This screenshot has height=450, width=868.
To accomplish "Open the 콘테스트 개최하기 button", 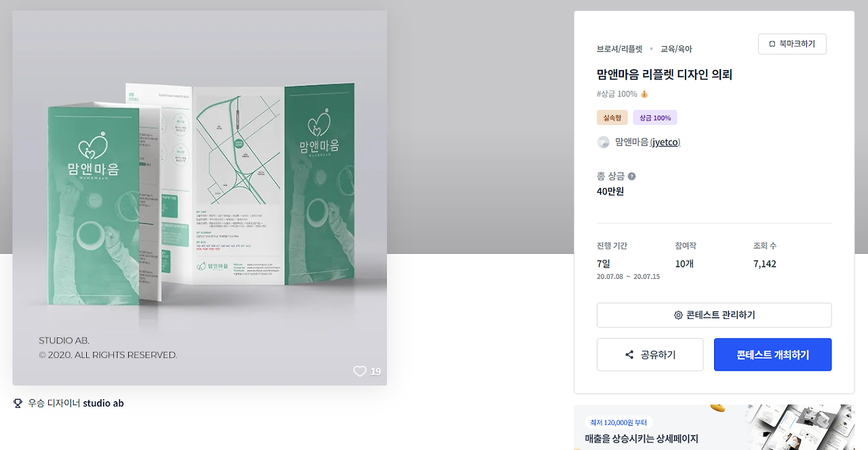I will [x=772, y=355].
